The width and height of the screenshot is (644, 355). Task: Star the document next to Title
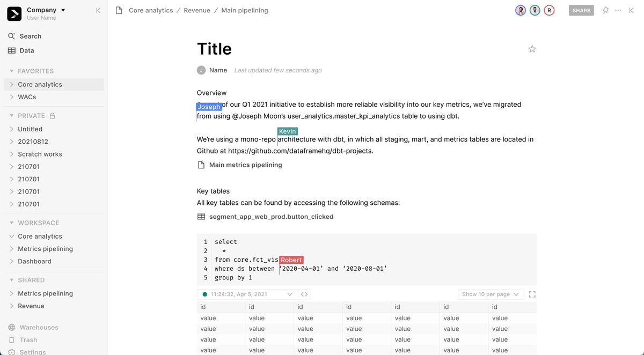click(x=532, y=48)
